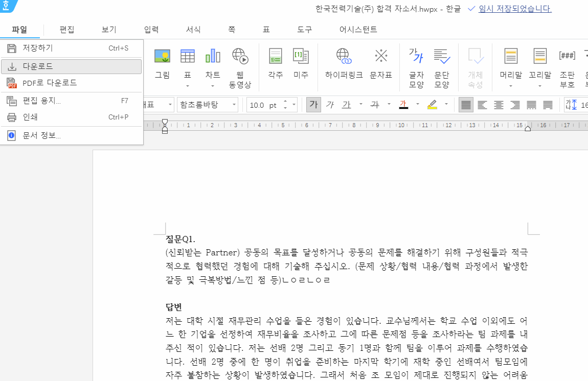Click the page icon beside 편집 용지
The image size is (588, 381).
[x=12, y=101]
